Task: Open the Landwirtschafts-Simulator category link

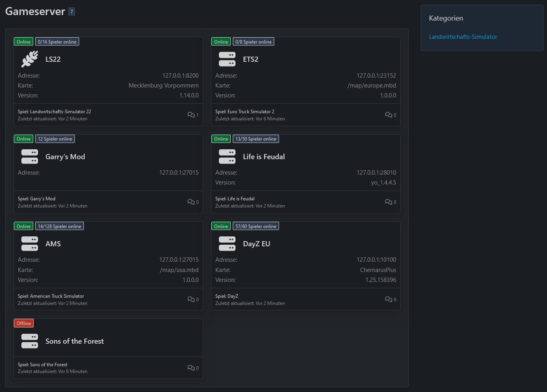Action: 463,37
